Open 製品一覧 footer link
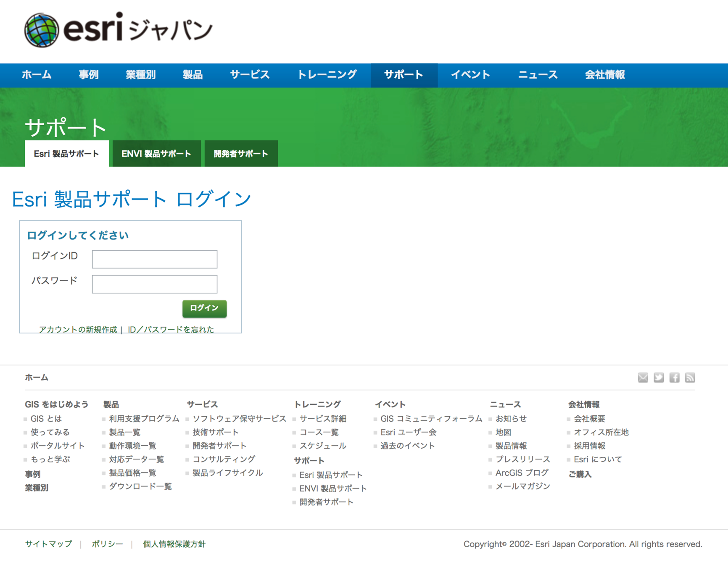The width and height of the screenshot is (728, 567). 125,432
